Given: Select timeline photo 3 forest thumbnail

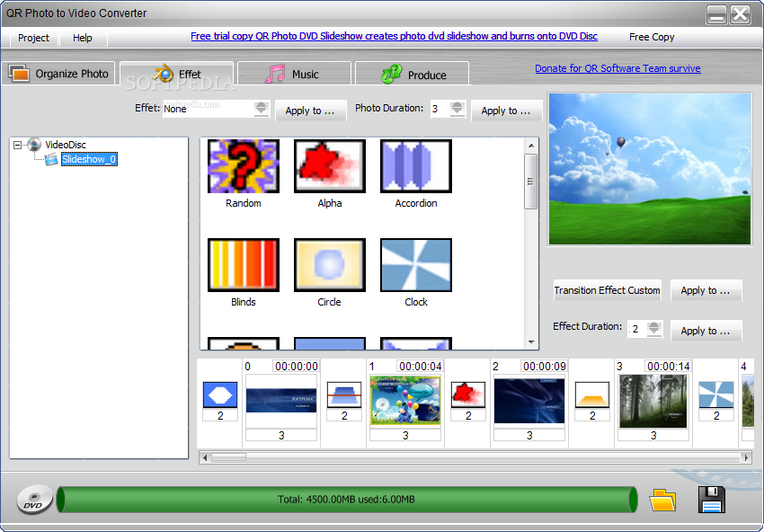Looking at the screenshot, I should pyautogui.click(x=653, y=401).
